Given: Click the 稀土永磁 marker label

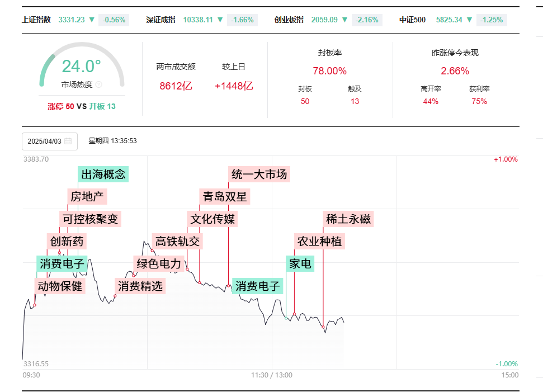Looking at the screenshot, I should (x=348, y=219).
